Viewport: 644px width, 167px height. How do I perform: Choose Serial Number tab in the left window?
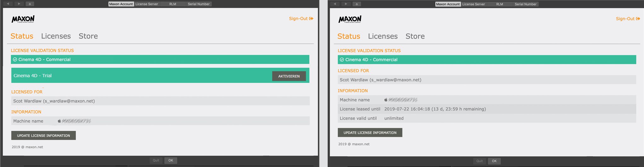(198, 4)
